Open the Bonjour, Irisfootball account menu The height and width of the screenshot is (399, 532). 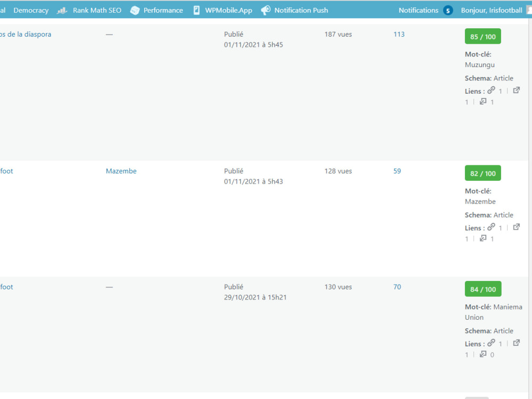491,10
